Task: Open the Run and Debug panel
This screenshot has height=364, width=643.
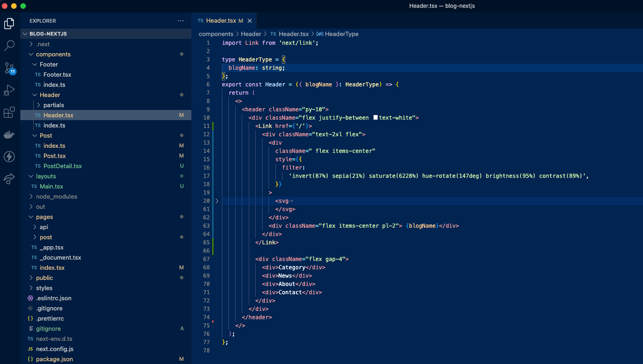Action: tap(9, 90)
